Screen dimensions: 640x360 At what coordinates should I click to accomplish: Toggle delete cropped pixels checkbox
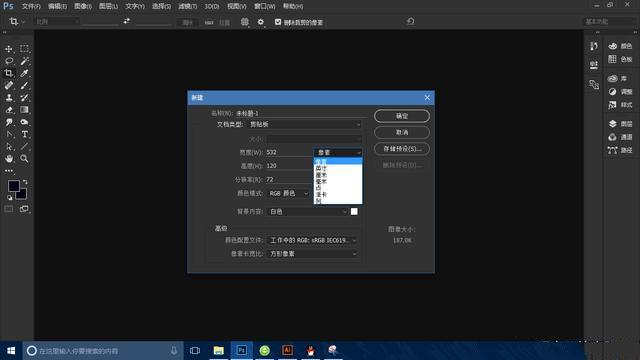[278, 22]
